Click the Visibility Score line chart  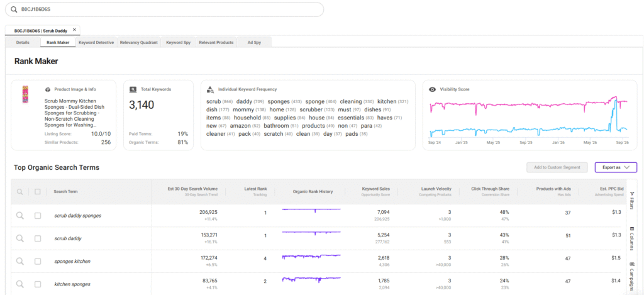[529, 118]
